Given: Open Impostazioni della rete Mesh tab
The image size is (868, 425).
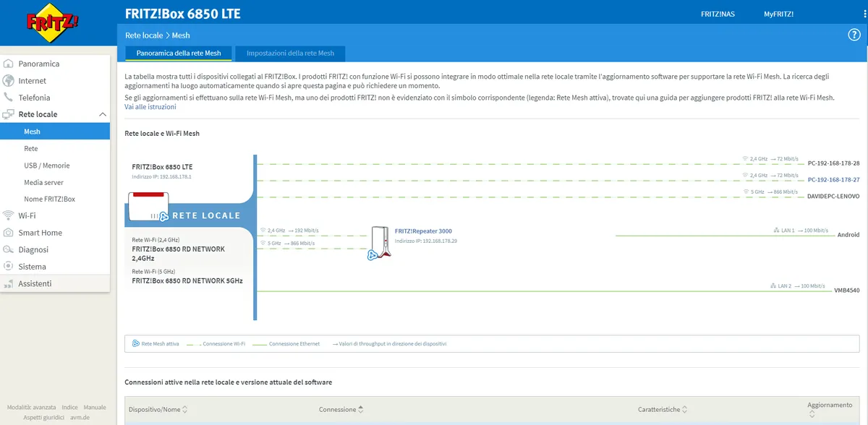Looking at the screenshot, I should tap(291, 53).
